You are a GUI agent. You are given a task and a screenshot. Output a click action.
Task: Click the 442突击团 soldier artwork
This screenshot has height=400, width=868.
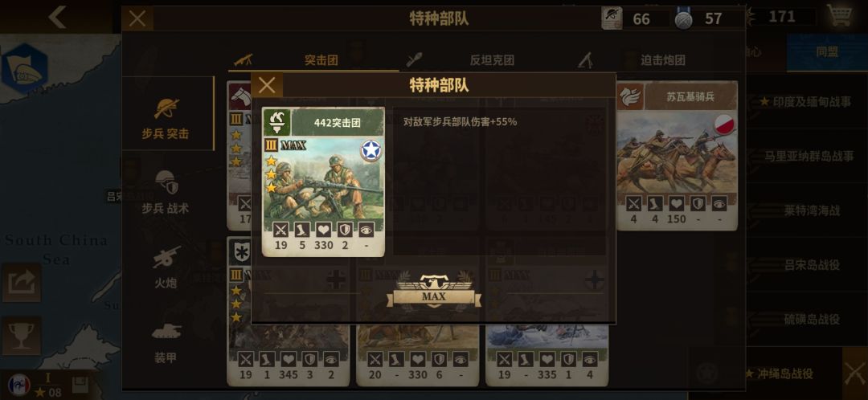323,178
